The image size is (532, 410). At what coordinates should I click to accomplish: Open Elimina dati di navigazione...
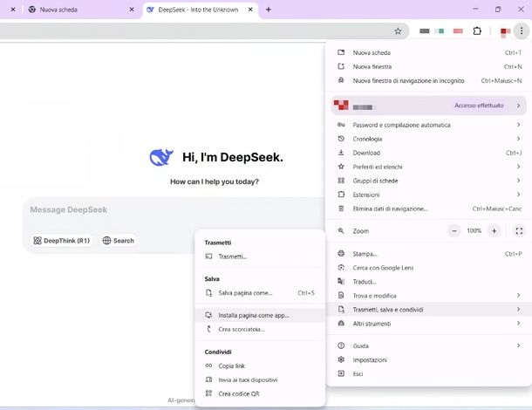[x=429, y=208]
